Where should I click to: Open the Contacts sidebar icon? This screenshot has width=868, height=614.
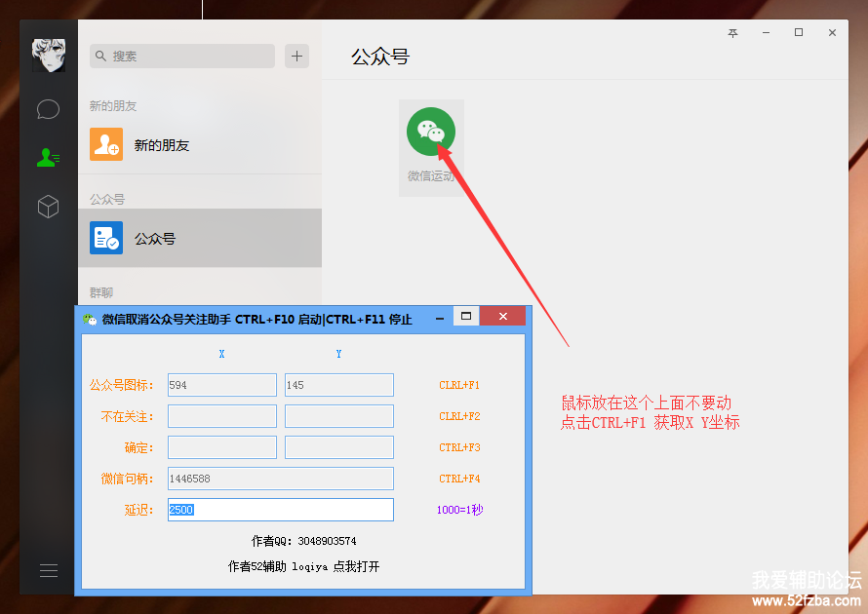[48, 158]
